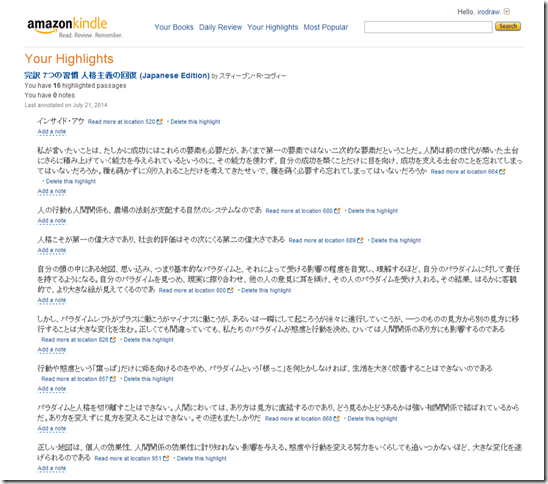The image size is (548, 484).
Task: Open external link icon beside location 664
Action: 502,172
